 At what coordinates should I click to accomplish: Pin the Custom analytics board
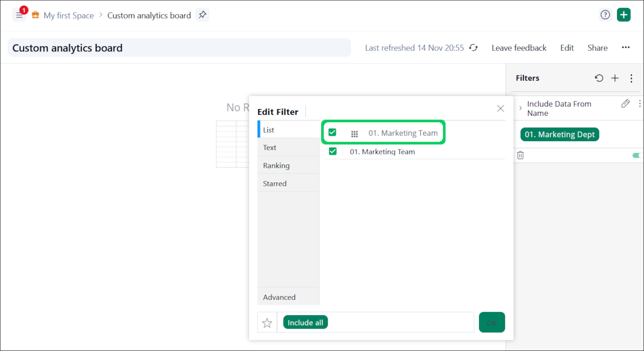click(x=203, y=15)
